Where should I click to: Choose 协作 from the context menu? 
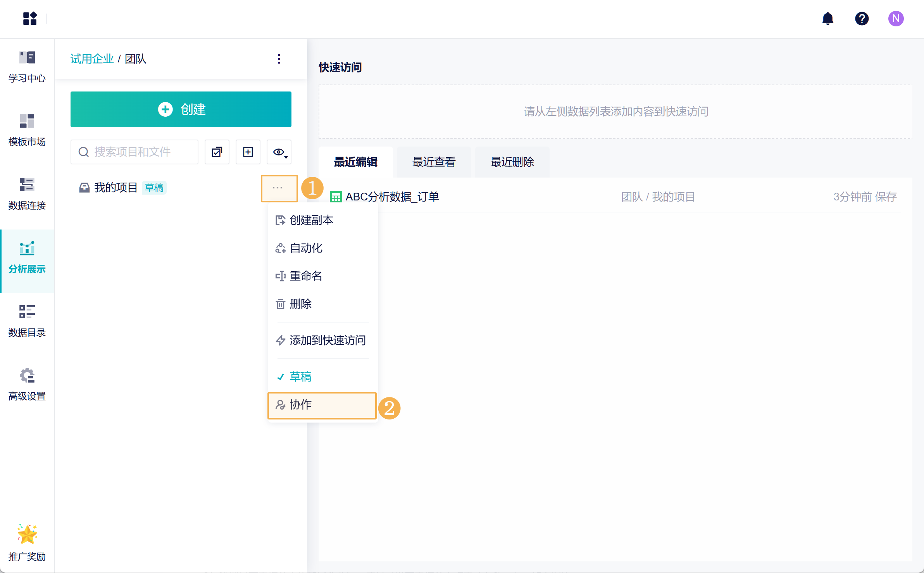point(301,405)
